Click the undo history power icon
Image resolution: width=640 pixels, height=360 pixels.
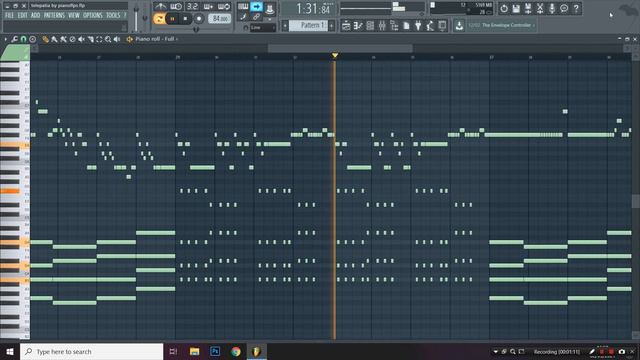coord(504,9)
